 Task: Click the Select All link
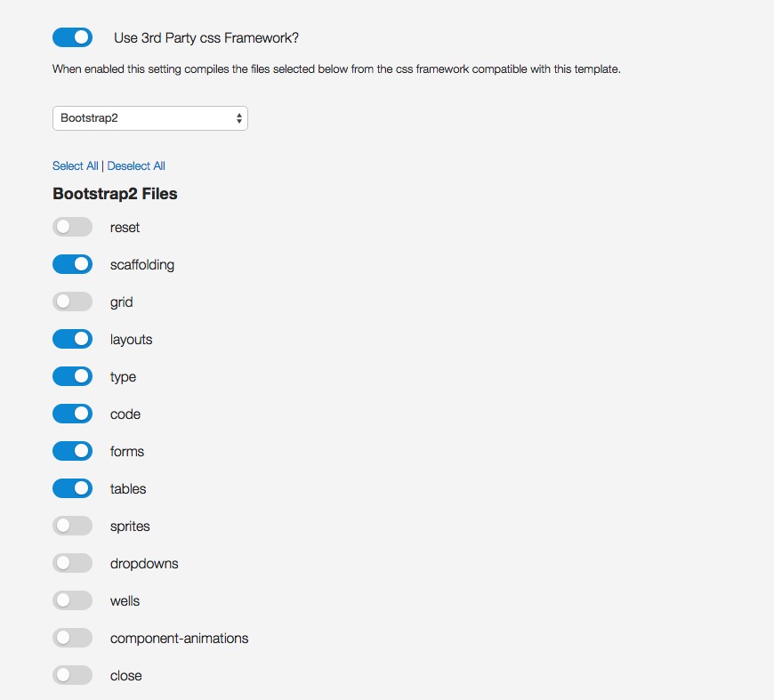pos(75,166)
